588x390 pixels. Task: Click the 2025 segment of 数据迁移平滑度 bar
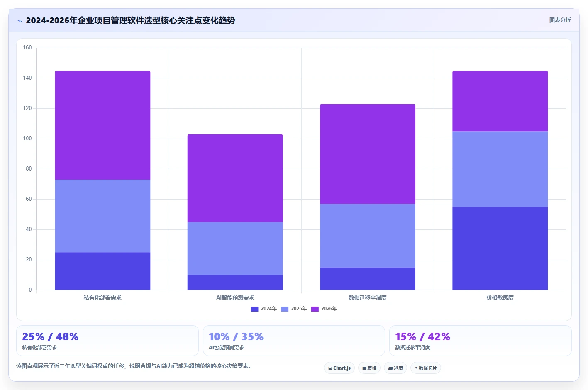point(367,236)
